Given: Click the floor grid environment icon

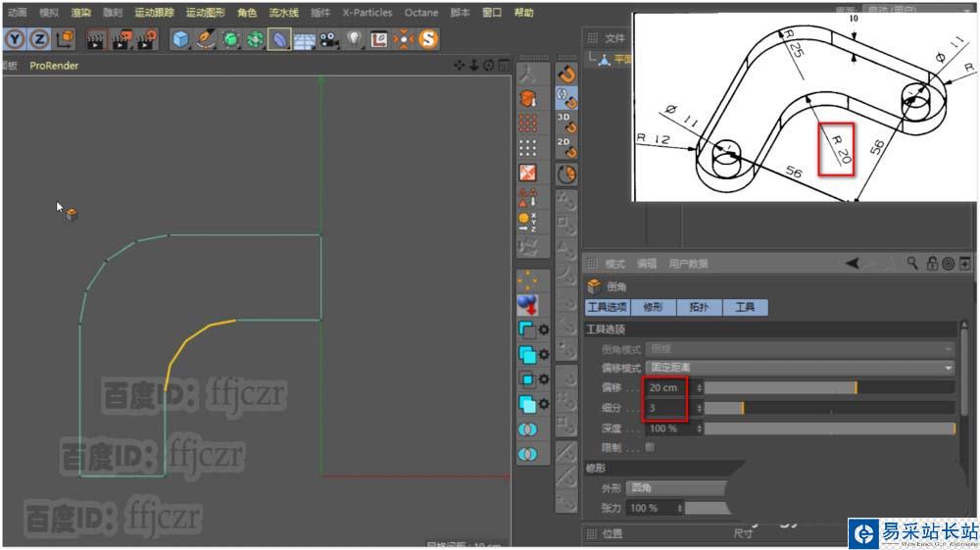Looking at the screenshot, I should tap(305, 40).
